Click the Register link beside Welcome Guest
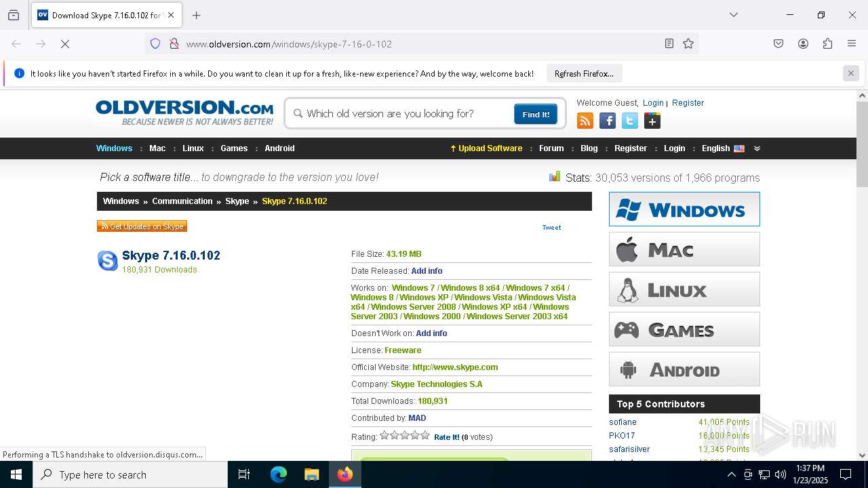Screen dimensions: 868x488 click(688, 103)
